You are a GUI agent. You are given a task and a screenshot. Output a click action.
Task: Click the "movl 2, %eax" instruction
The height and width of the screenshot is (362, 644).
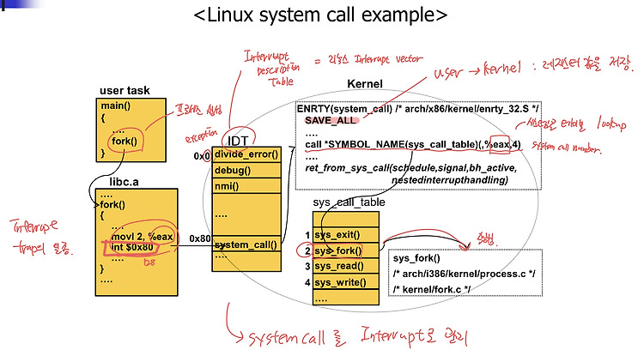click(142, 237)
